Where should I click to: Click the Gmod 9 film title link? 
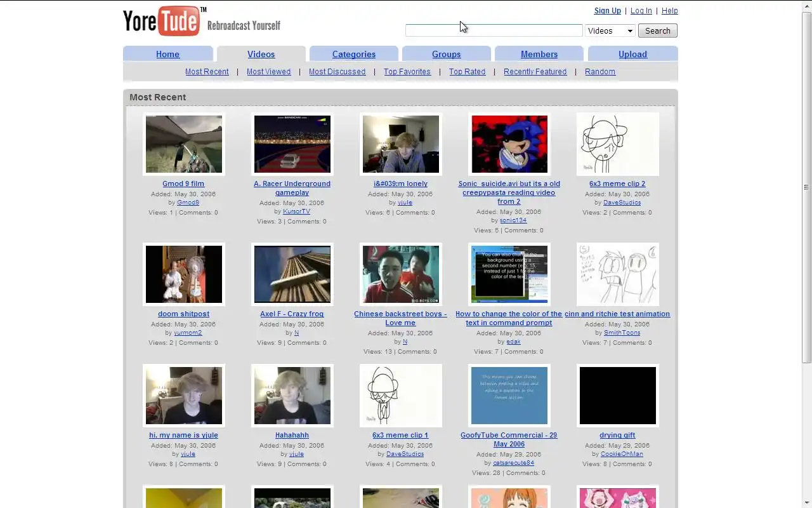pos(183,184)
